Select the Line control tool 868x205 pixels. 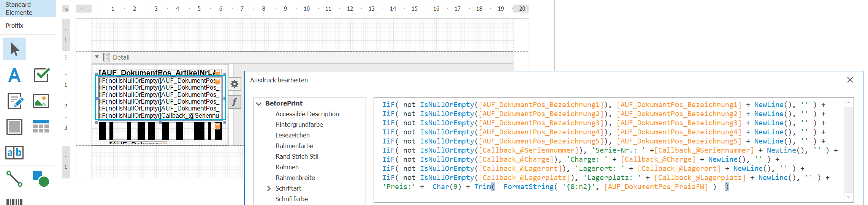coord(15,178)
